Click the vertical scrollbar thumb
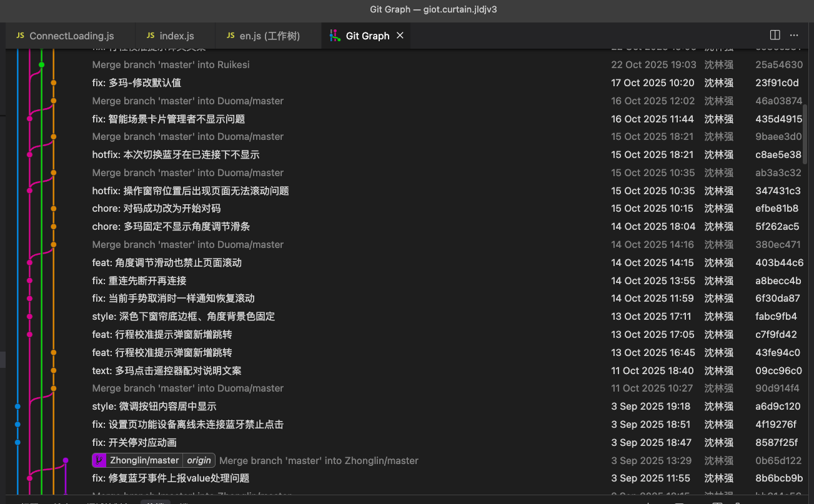 (x=805, y=134)
